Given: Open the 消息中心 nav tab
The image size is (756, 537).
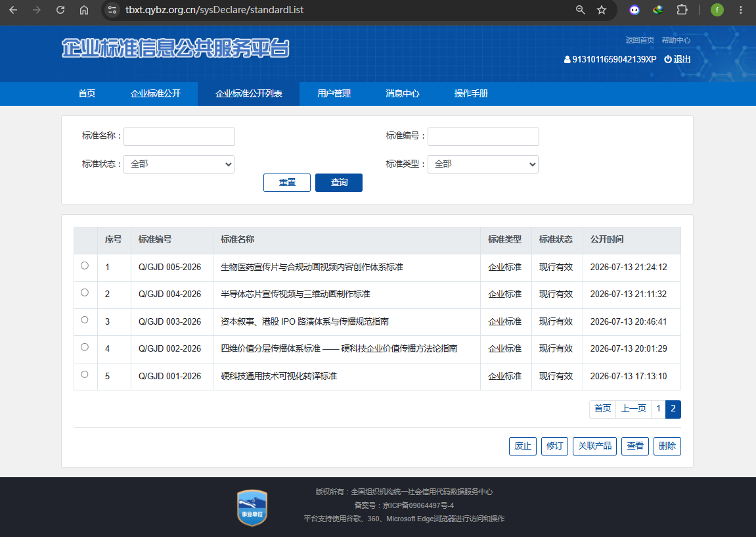Looking at the screenshot, I should pyautogui.click(x=403, y=93).
